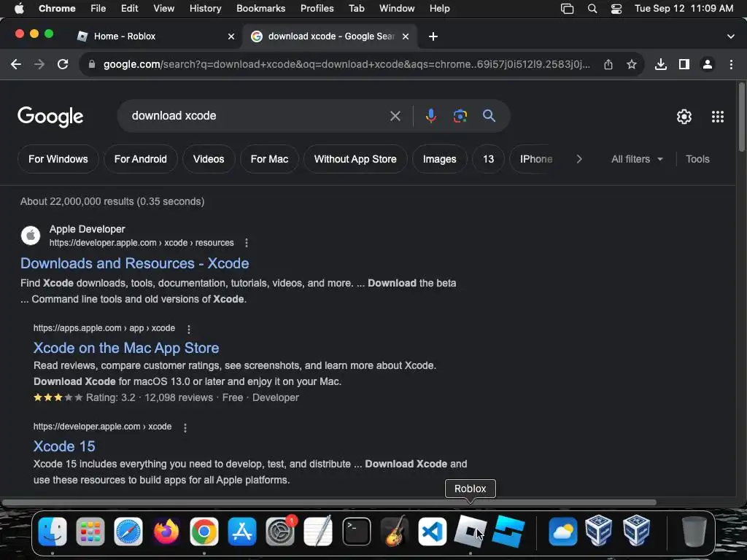Open Spotlight search in menu bar
The image size is (747, 560).
[592, 9]
